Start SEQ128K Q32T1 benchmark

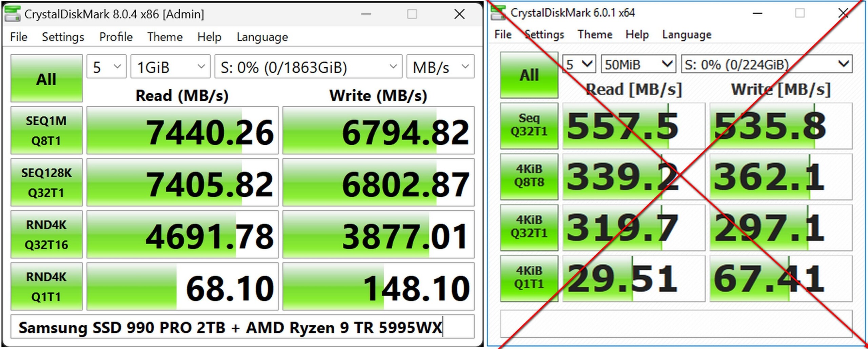pyautogui.click(x=46, y=182)
